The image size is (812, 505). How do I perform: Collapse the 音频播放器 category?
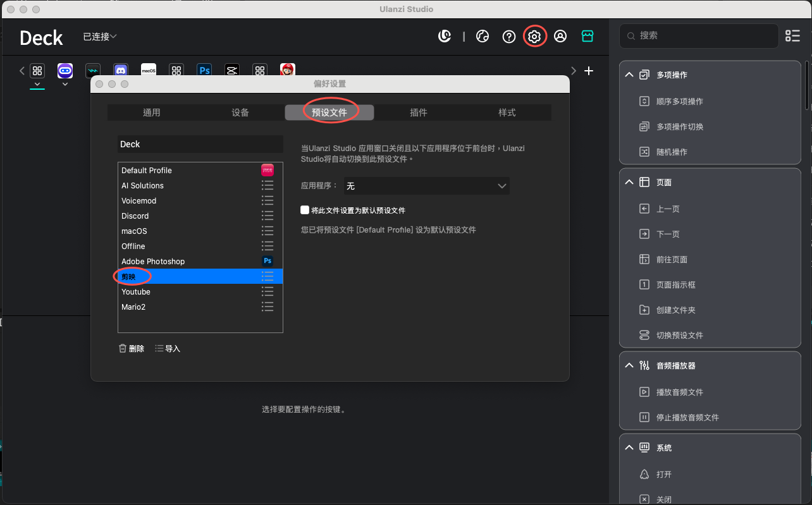(629, 365)
